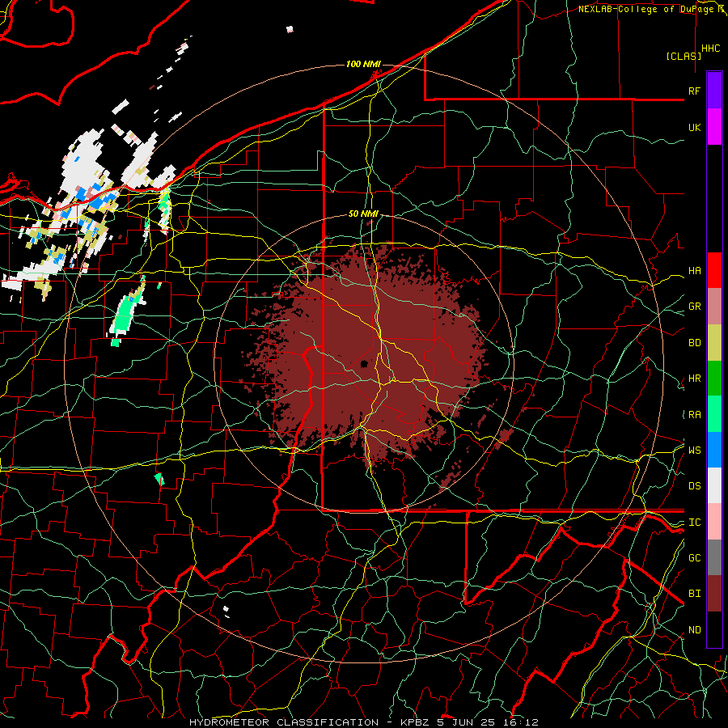Select the "GC" legend label
The width and height of the screenshot is (728, 728).
(x=694, y=558)
